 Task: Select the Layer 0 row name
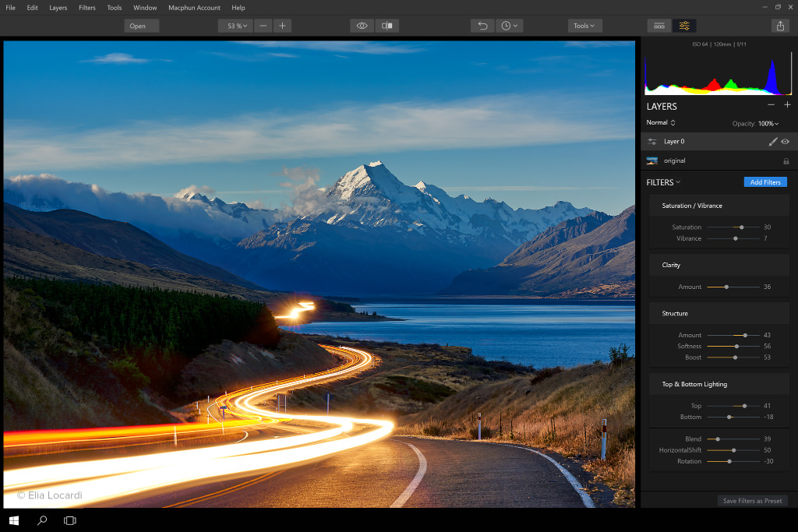point(674,142)
